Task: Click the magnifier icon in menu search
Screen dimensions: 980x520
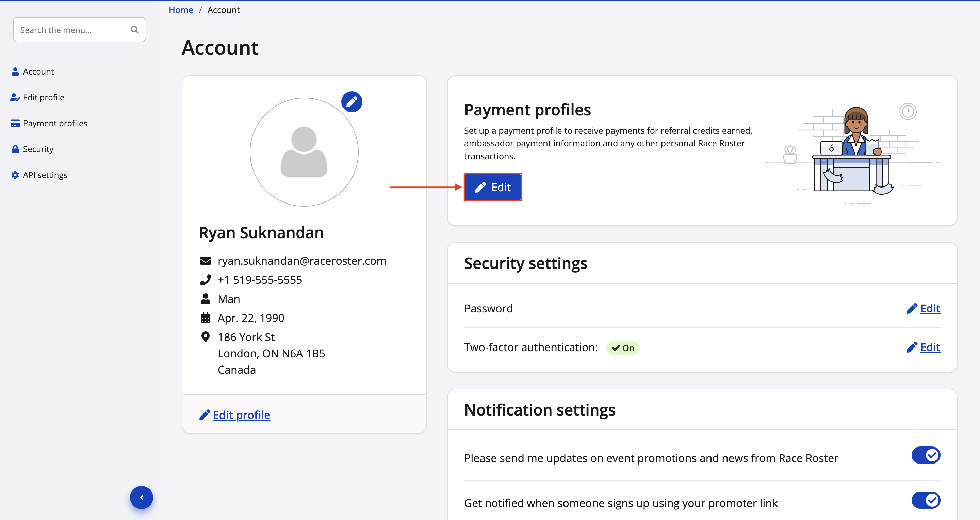Action: click(134, 30)
